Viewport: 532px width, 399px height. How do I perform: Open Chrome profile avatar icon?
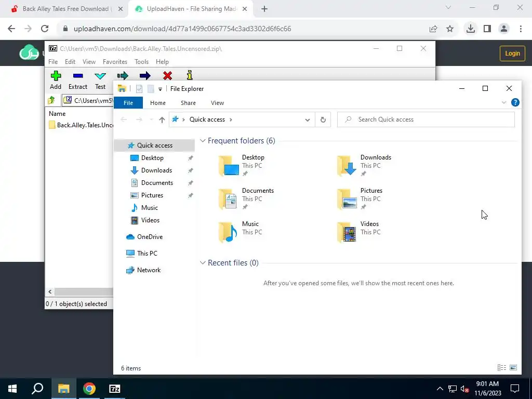(x=504, y=29)
